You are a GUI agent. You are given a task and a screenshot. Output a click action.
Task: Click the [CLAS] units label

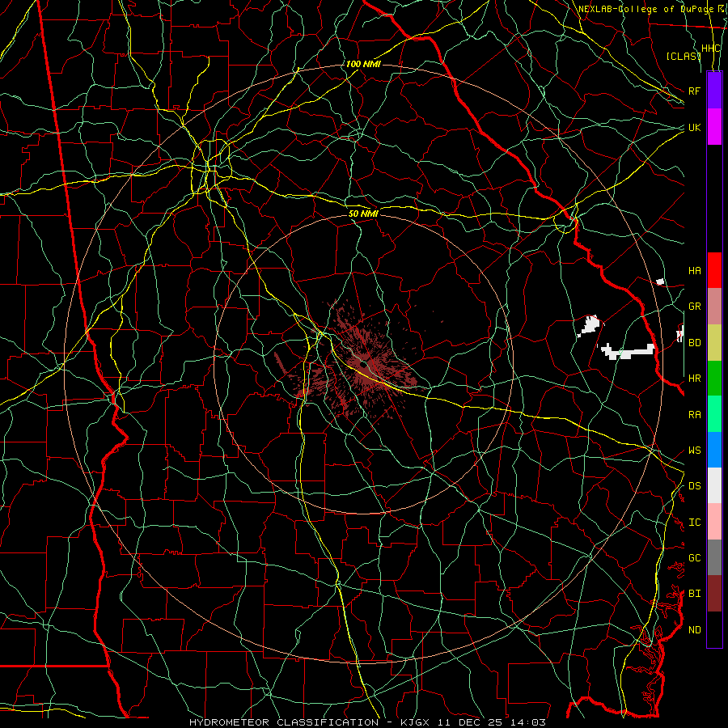point(684,56)
